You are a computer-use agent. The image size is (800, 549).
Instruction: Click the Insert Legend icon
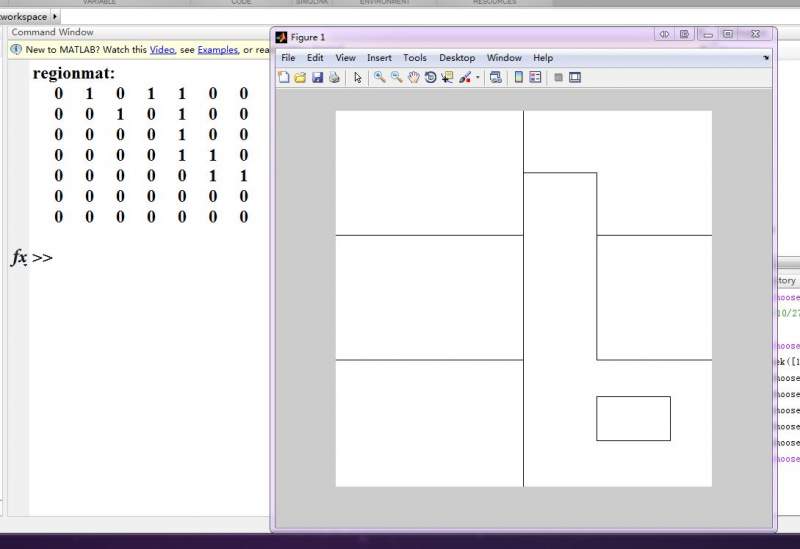pyautogui.click(x=535, y=77)
